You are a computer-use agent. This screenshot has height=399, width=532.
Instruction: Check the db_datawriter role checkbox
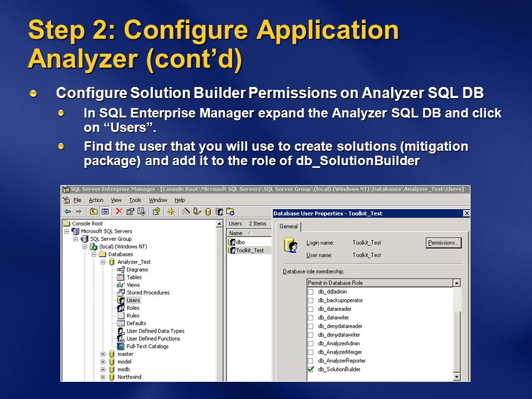(x=310, y=318)
